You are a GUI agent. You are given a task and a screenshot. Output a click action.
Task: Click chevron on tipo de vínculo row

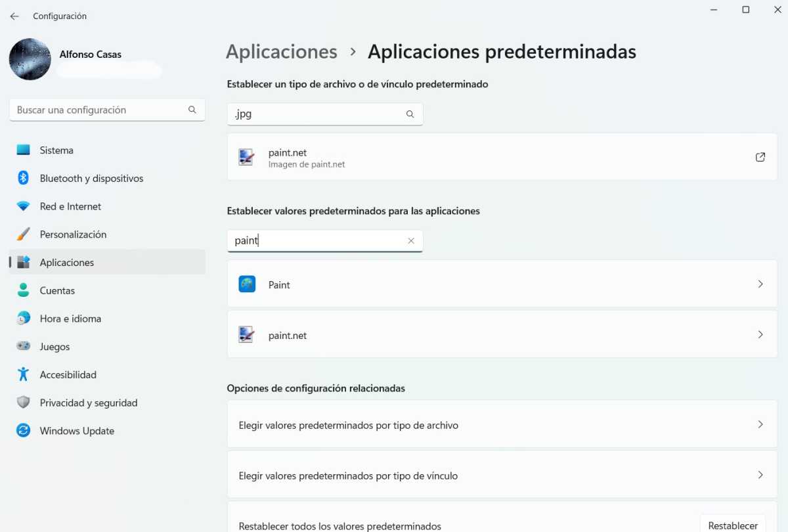(760, 476)
